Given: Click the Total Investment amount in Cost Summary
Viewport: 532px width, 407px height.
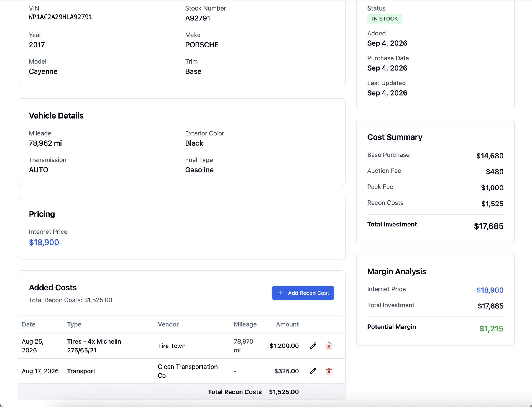Looking at the screenshot, I should [488, 226].
